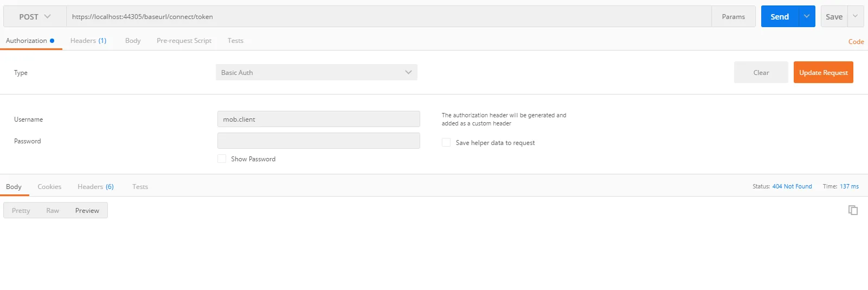The image size is (868, 290).
Task: Open the Send button dropdown arrow
Action: coord(807,16)
